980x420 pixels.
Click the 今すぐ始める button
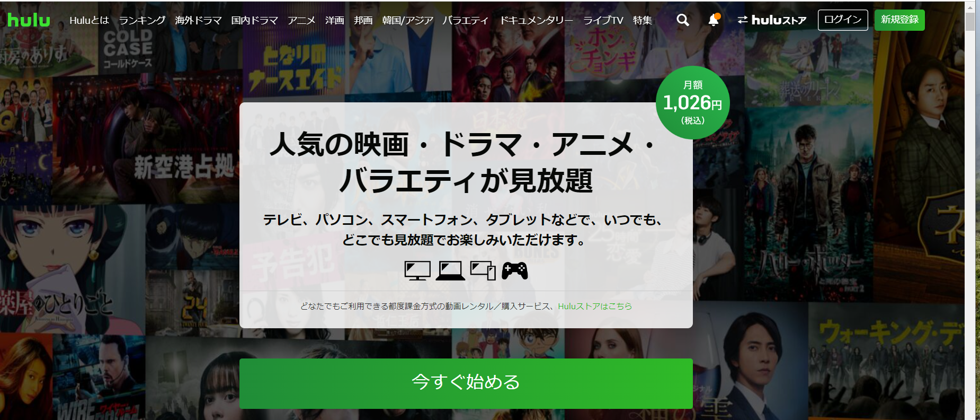[x=466, y=383]
